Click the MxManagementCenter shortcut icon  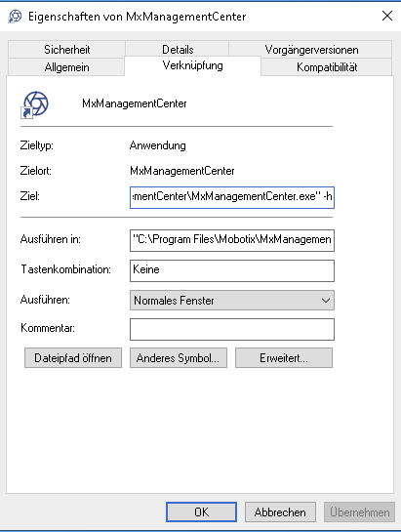click(x=35, y=104)
